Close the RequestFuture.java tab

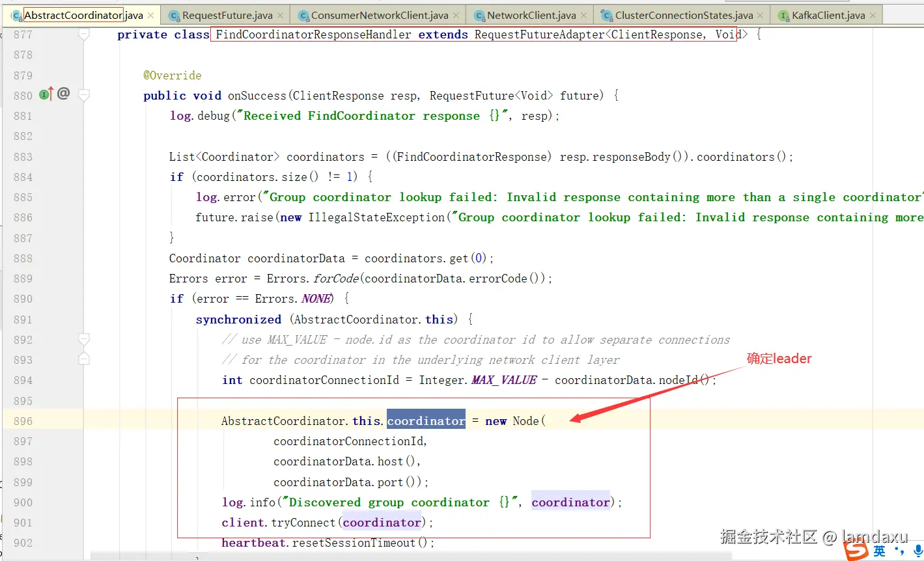[281, 15]
